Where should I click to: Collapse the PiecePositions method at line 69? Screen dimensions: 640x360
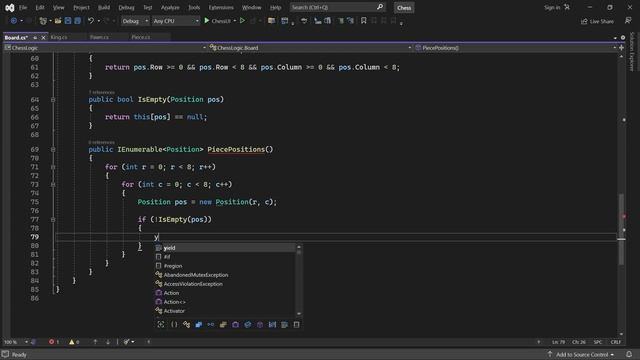point(53,149)
